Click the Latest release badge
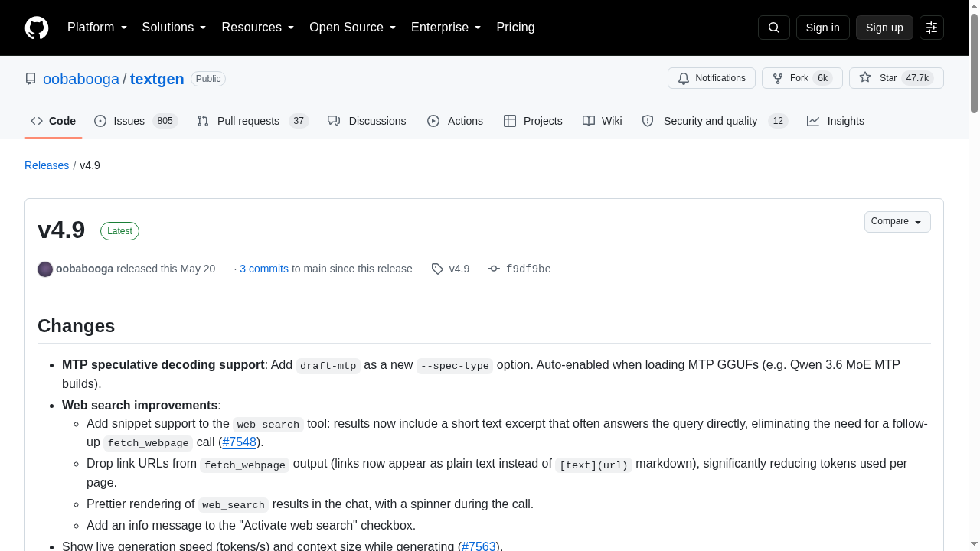Viewport: 980px width, 551px height. [x=119, y=231]
